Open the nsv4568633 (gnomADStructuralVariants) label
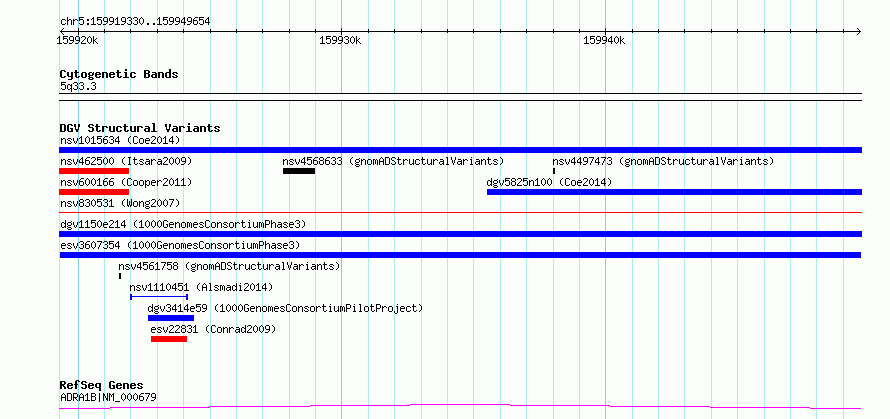This screenshot has width=890, height=419. click(393, 161)
